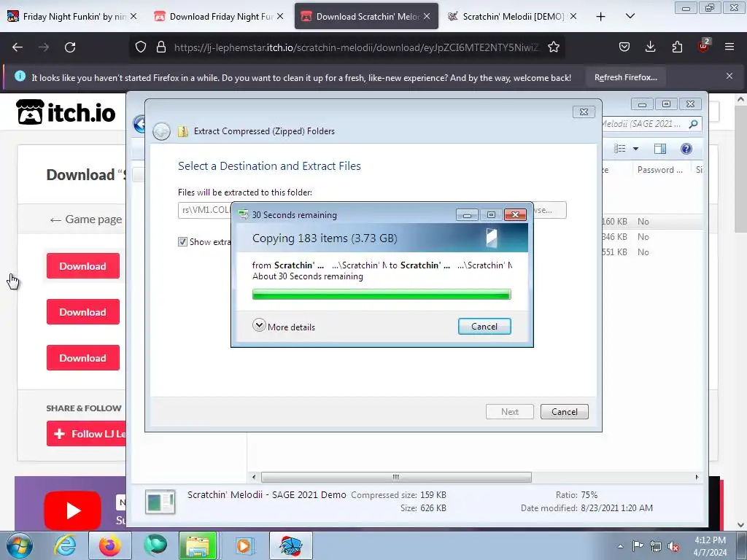Image resolution: width=747 pixels, height=560 pixels.
Task: Open the Firefox downloads panel
Action: click(650, 47)
